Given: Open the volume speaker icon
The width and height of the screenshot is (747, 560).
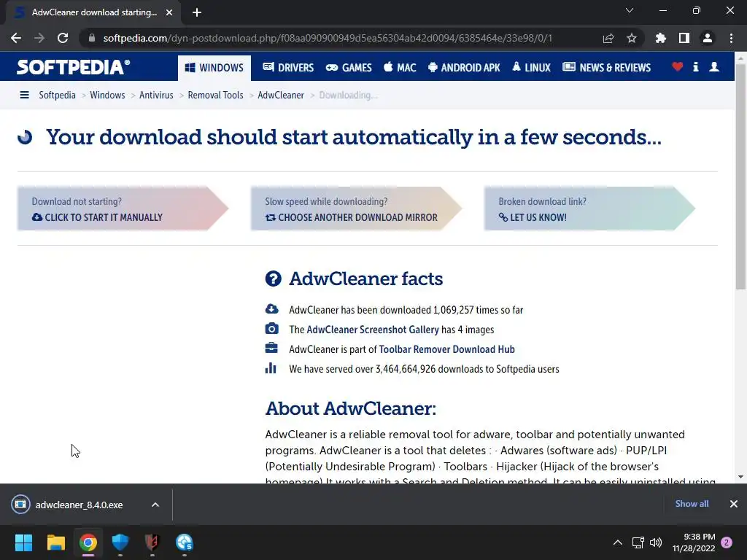Looking at the screenshot, I should pyautogui.click(x=656, y=542).
